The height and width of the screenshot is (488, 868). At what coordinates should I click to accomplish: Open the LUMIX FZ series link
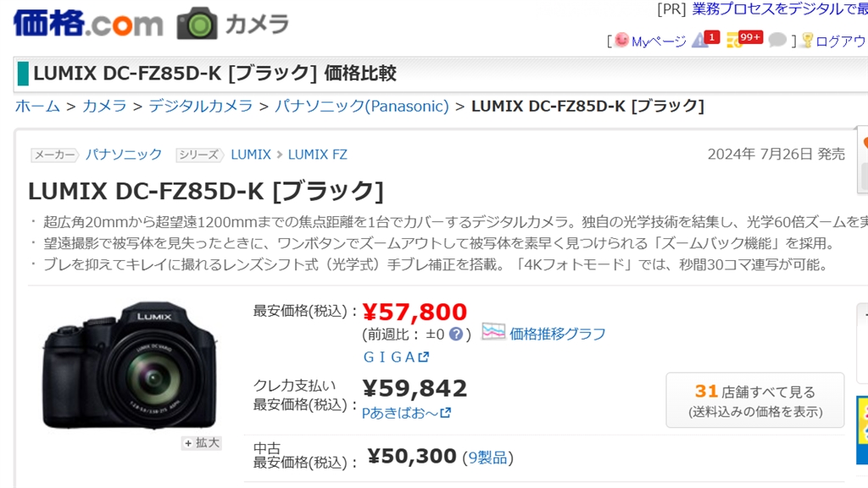[x=318, y=154]
